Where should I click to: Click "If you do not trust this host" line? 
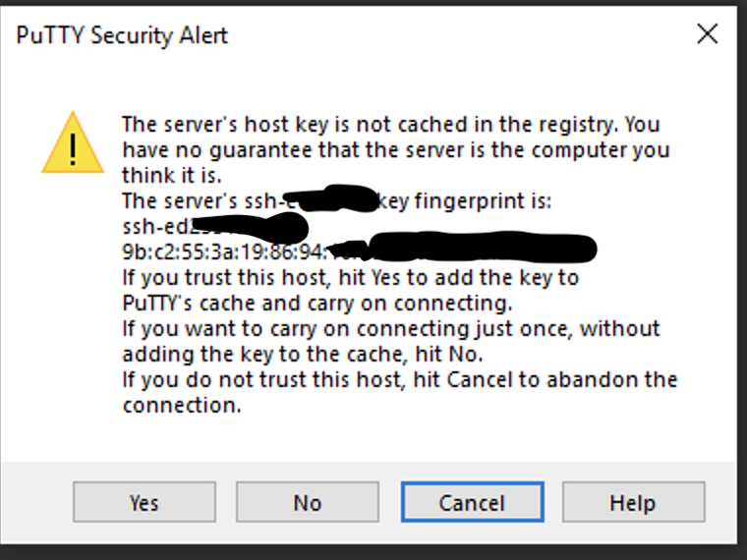[x=399, y=380]
